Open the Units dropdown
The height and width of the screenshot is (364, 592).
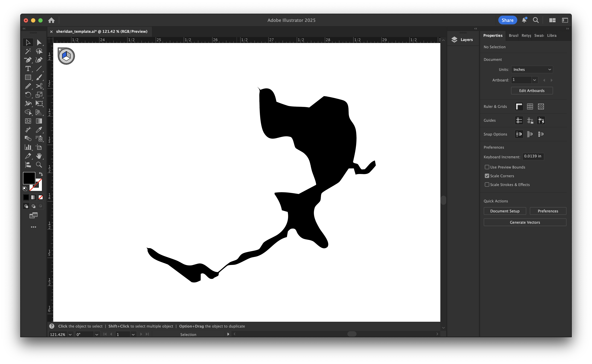[x=532, y=69]
